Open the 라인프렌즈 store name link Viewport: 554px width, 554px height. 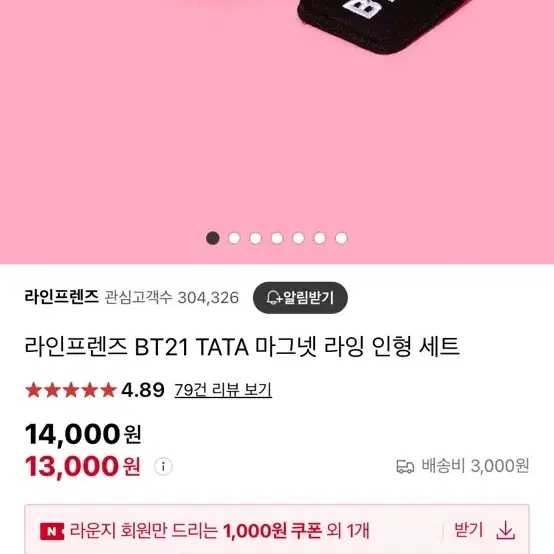(x=61, y=297)
